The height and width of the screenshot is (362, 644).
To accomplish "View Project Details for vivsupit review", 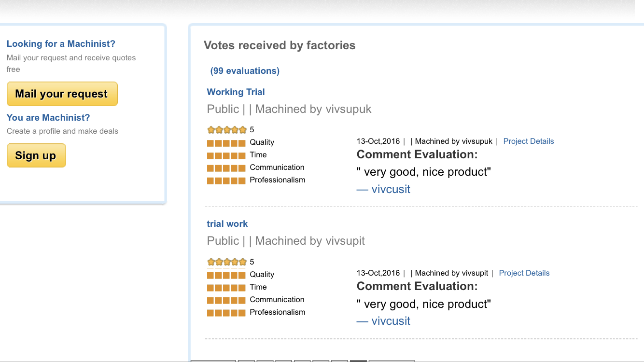I will (524, 273).
